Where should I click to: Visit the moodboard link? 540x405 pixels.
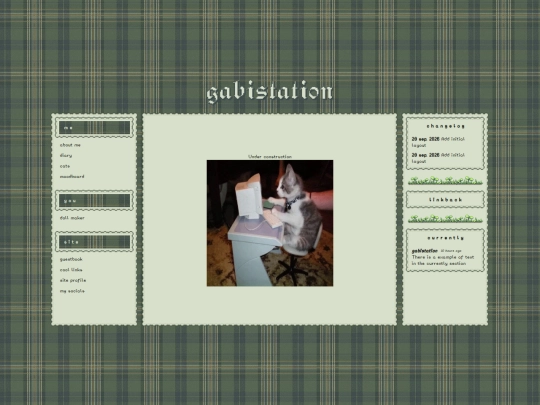(x=72, y=177)
